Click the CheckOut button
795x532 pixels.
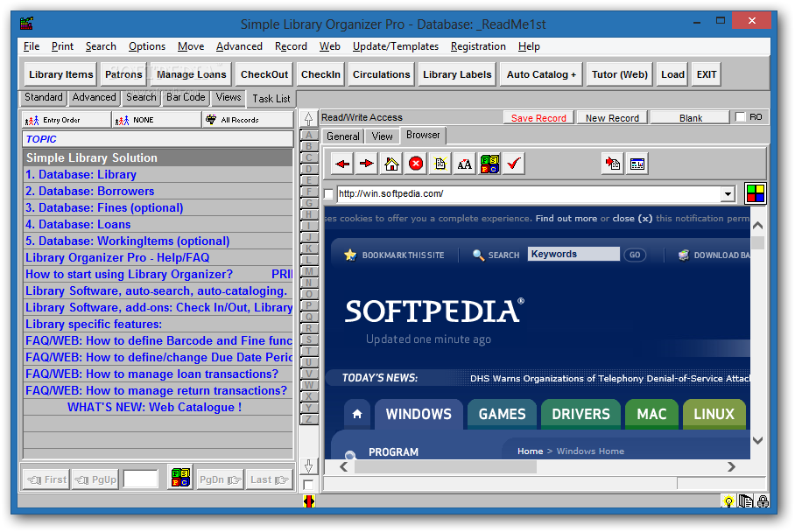(x=264, y=74)
